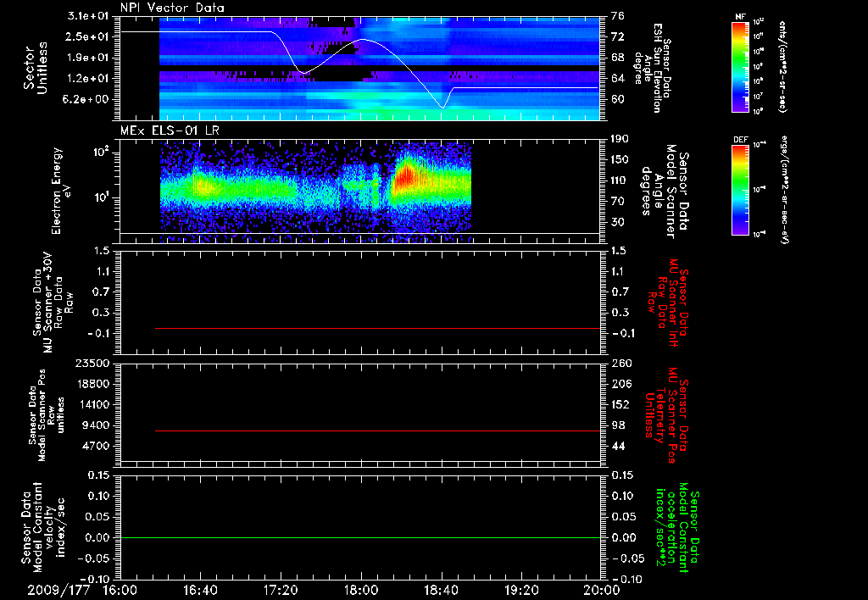Click the "16:40" time tick label
The image size is (868, 600).
point(200,591)
